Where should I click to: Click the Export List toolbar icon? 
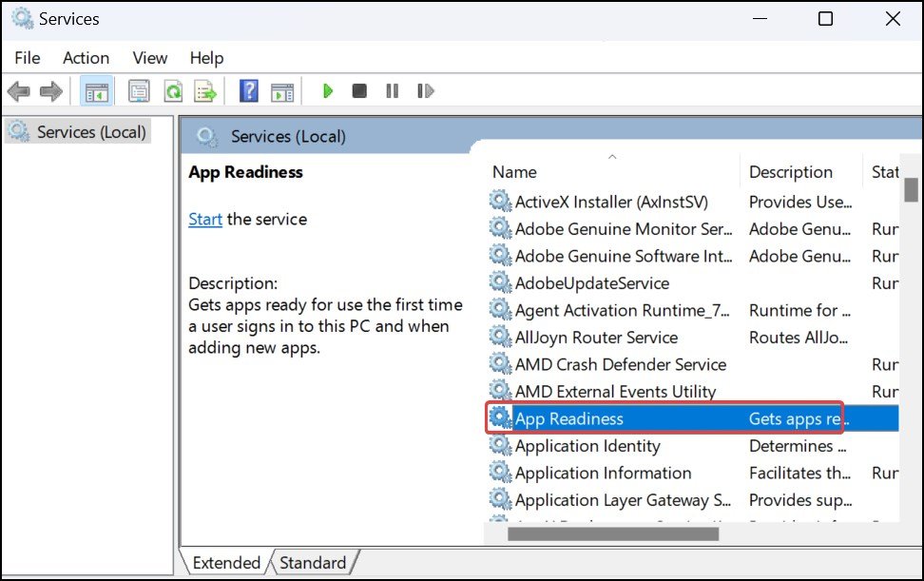(205, 91)
